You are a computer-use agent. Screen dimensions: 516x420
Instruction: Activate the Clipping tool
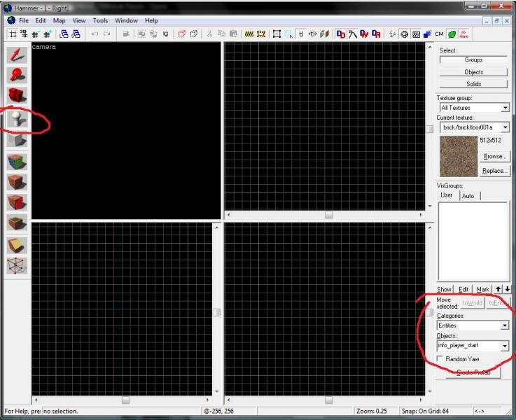[16, 244]
